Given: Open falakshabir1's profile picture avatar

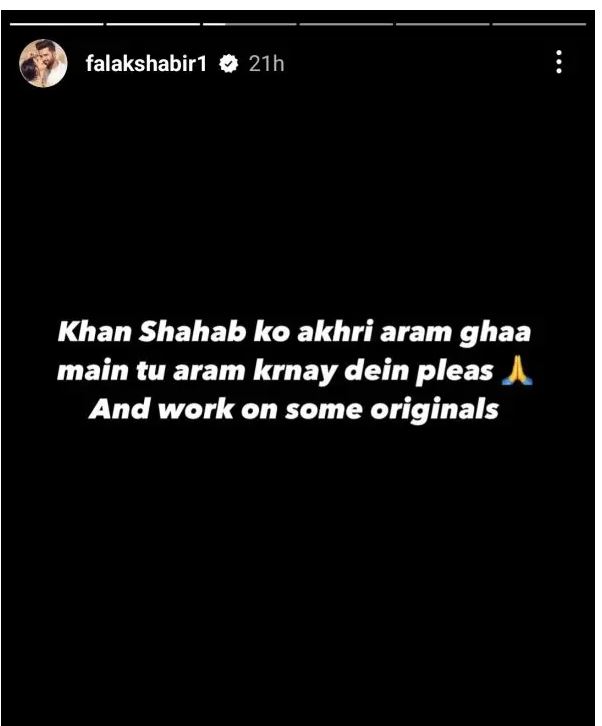Looking at the screenshot, I should (x=43, y=63).
